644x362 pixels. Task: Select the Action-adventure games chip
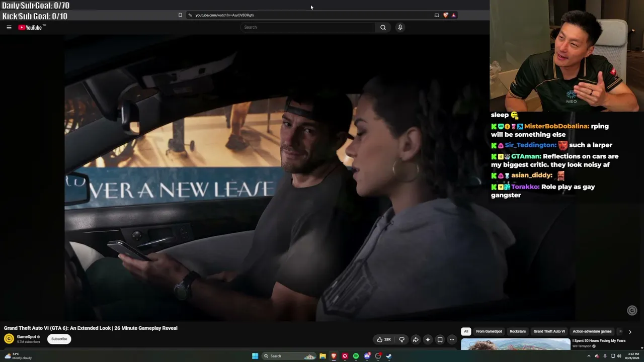(592, 331)
